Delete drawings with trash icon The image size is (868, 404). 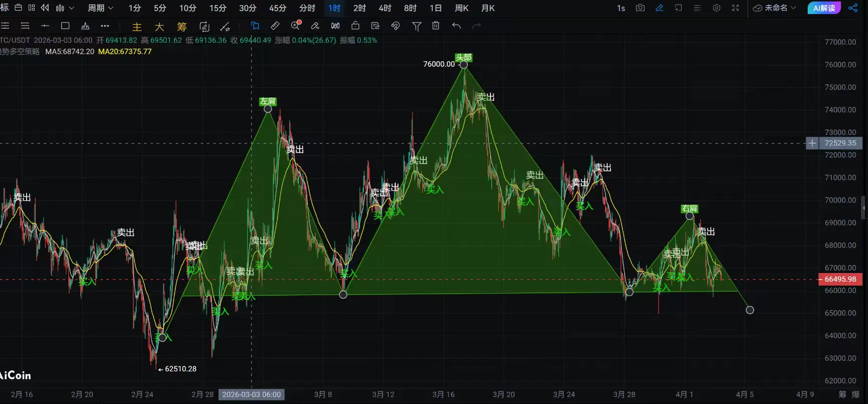pyautogui.click(x=436, y=26)
